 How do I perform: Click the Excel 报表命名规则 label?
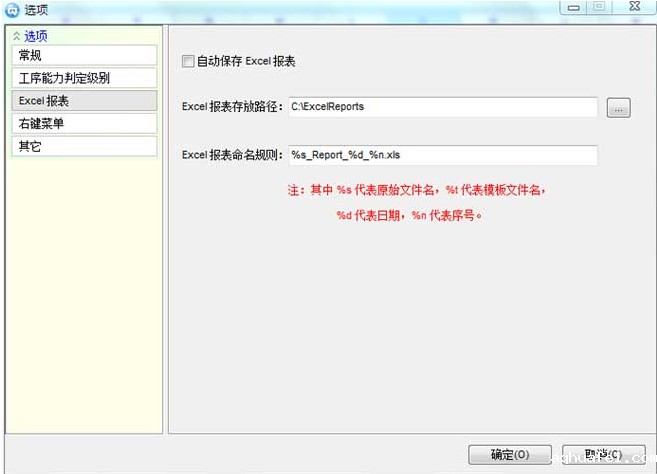233,155
